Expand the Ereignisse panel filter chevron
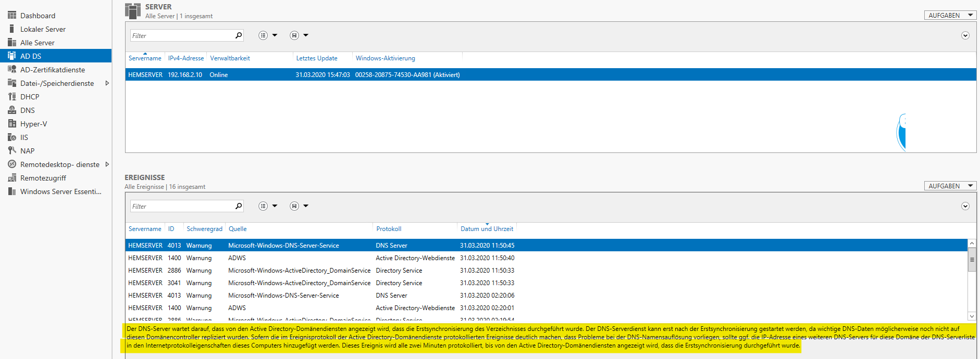Screen dimensions: 980x359 tap(965, 206)
